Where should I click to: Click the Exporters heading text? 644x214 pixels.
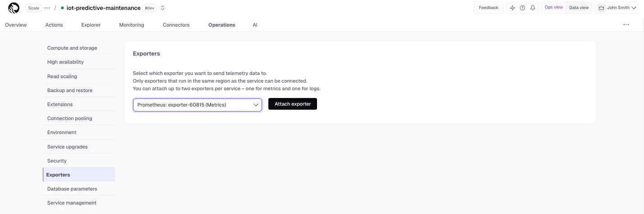tap(147, 53)
